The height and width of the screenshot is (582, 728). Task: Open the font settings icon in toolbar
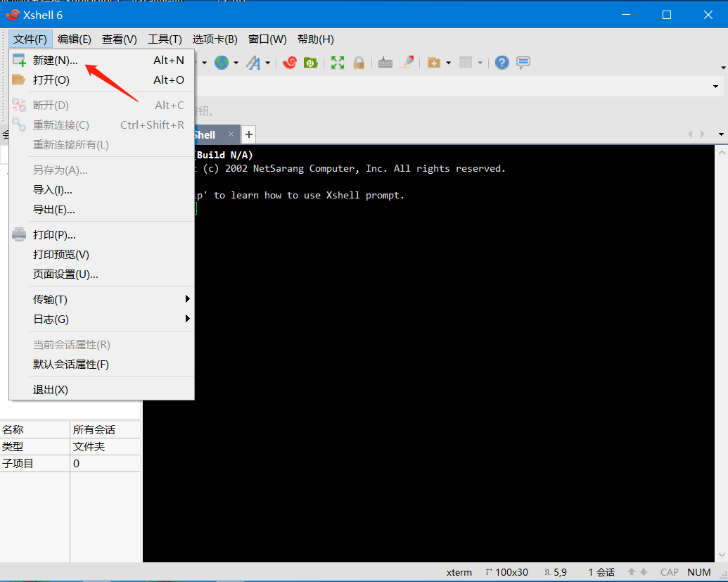click(253, 62)
